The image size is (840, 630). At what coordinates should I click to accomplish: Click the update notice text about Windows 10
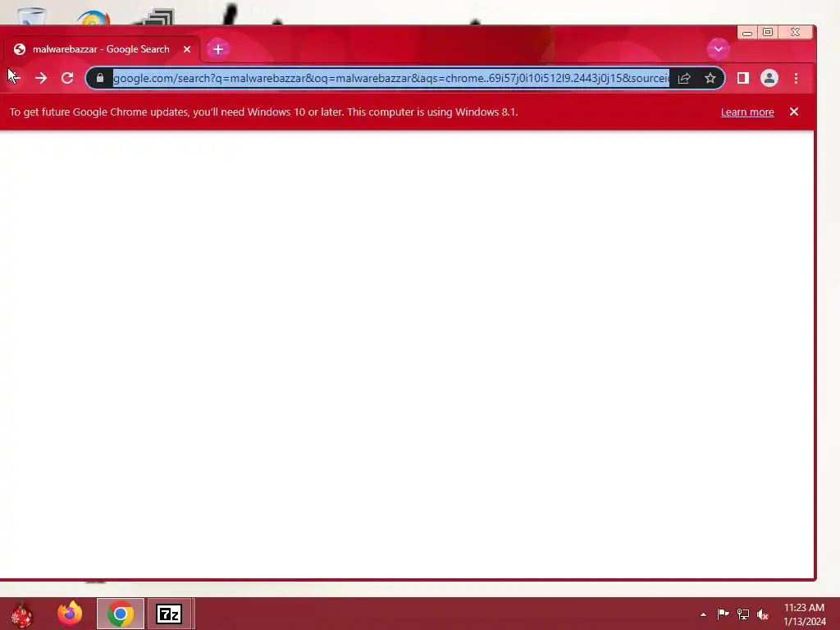pos(263,112)
